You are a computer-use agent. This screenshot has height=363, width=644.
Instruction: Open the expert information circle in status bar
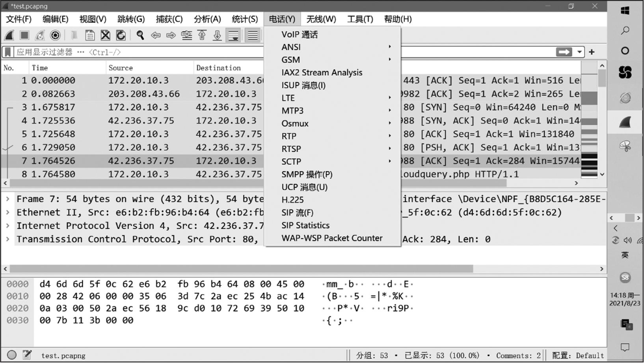pyautogui.click(x=12, y=355)
